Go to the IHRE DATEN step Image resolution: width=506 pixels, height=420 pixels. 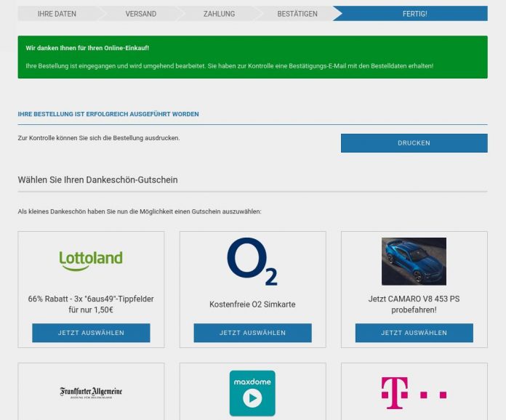tap(57, 14)
